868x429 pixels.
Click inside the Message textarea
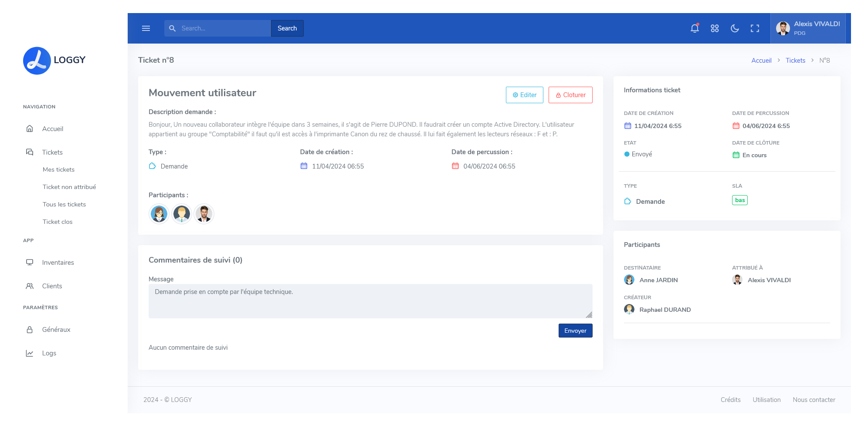(x=370, y=301)
